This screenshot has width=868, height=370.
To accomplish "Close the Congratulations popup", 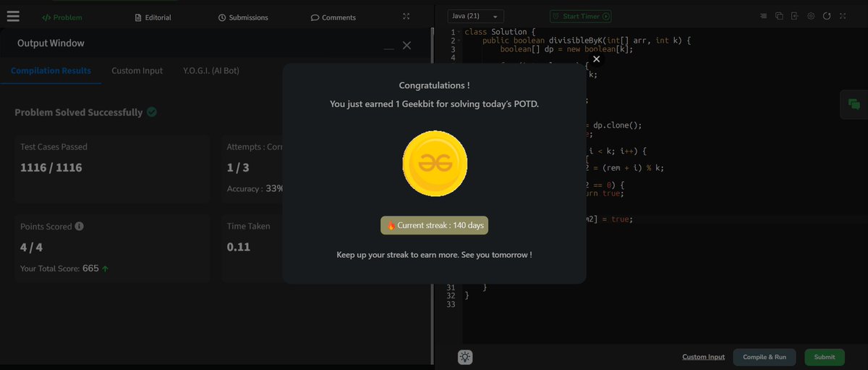I will 596,59.
